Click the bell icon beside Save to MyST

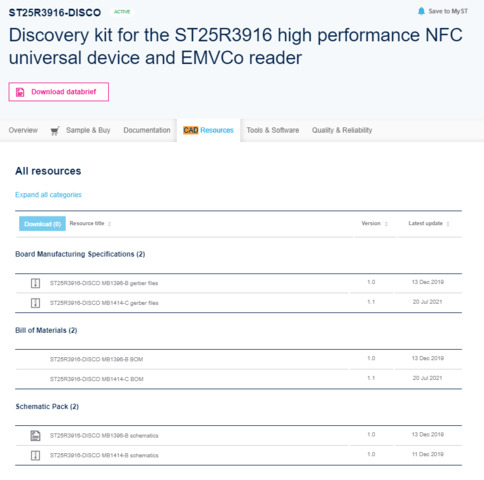(x=421, y=11)
